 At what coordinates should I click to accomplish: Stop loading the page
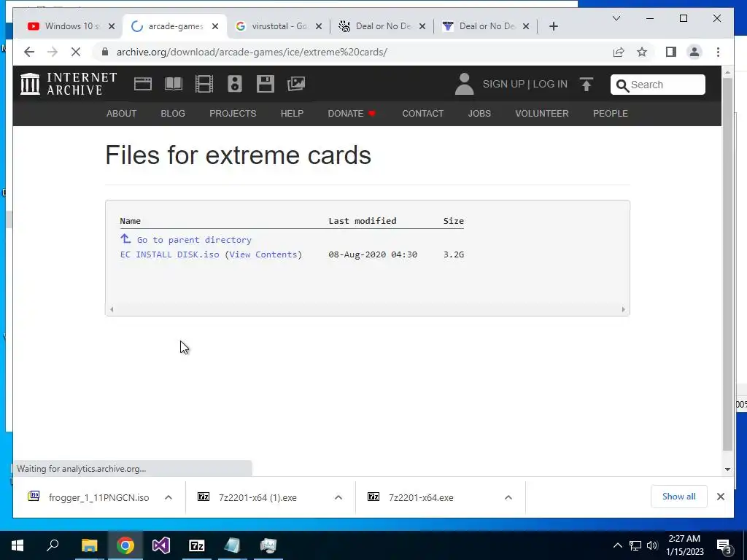coord(76,52)
